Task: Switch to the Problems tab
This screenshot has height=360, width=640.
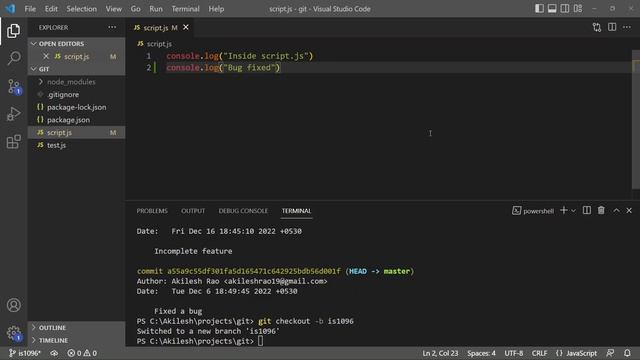Action: tap(152, 211)
